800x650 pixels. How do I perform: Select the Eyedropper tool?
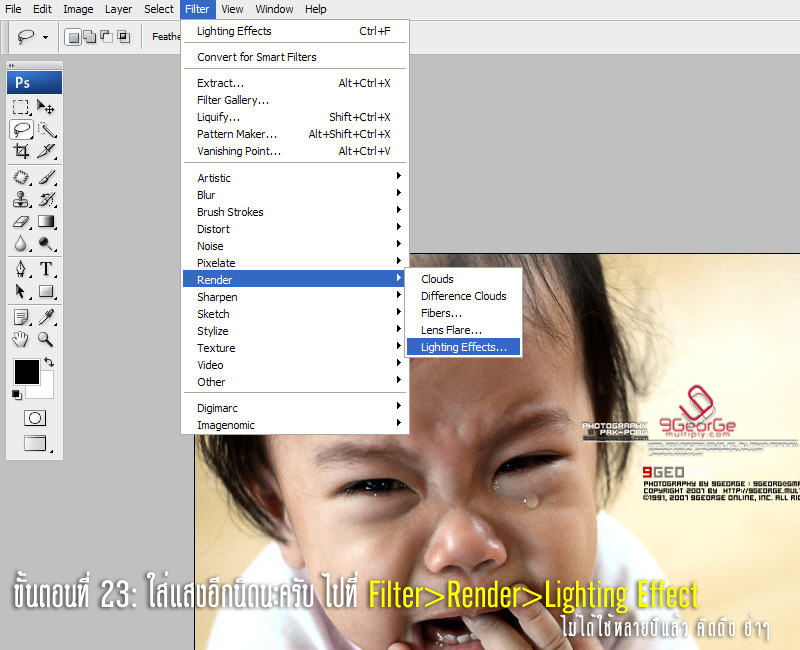(46, 317)
